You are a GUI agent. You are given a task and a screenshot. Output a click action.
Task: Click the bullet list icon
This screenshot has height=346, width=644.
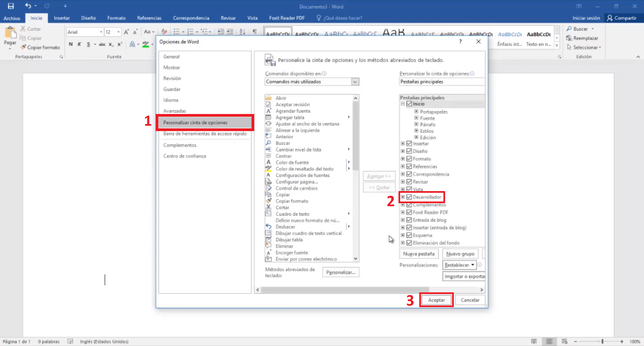coord(176,32)
